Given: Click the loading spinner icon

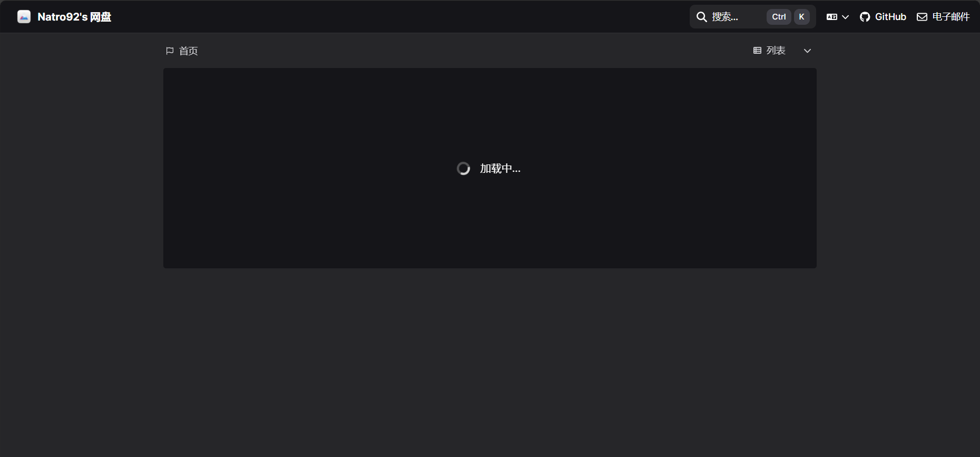Looking at the screenshot, I should (463, 169).
